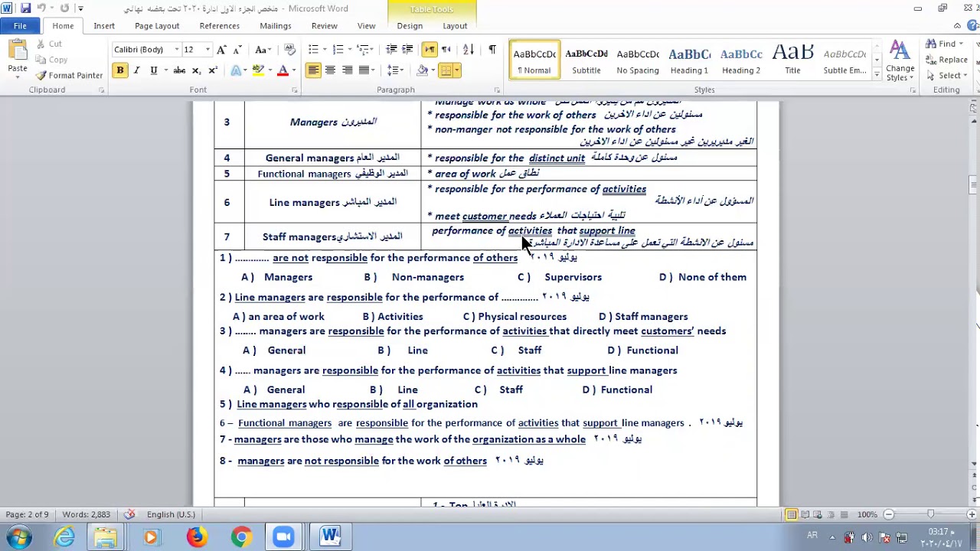
Task: Expand the highlight color dropdown arrow
Action: coord(270,70)
